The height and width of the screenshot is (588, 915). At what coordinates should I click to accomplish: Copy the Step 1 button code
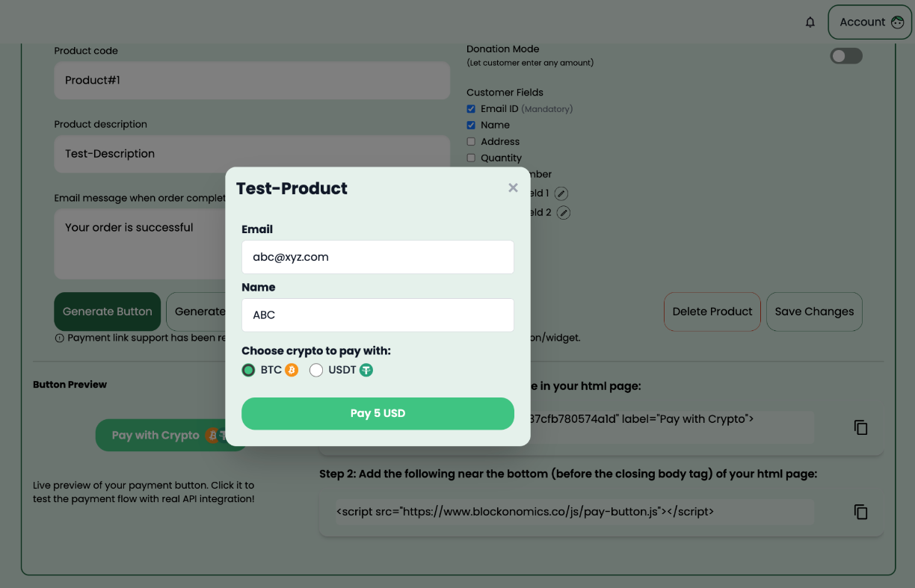coord(860,427)
